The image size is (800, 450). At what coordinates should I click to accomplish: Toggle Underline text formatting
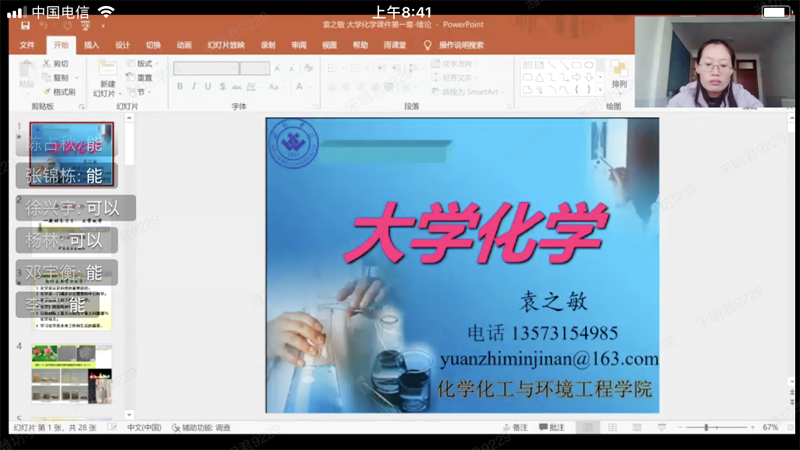(x=207, y=87)
